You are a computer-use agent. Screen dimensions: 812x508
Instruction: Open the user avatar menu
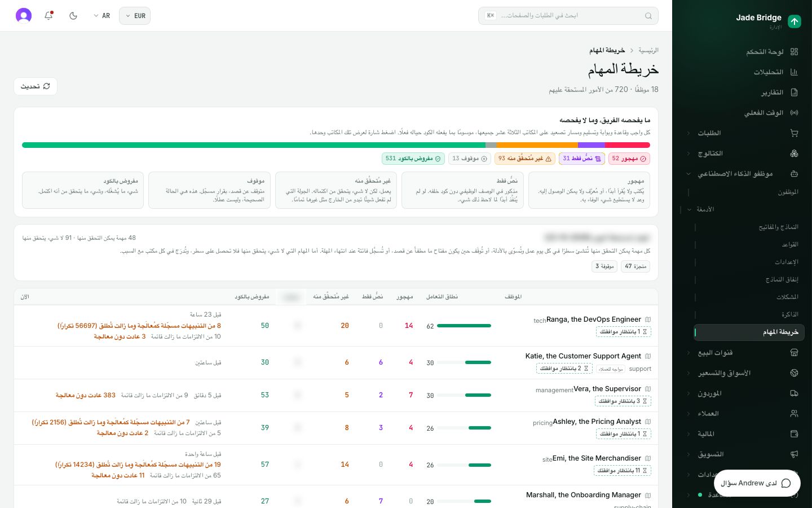[24, 16]
